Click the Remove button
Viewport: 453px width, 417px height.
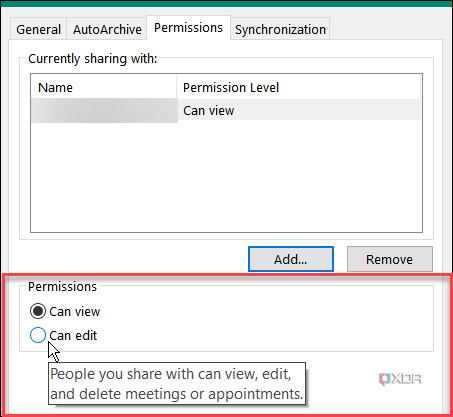[390, 259]
